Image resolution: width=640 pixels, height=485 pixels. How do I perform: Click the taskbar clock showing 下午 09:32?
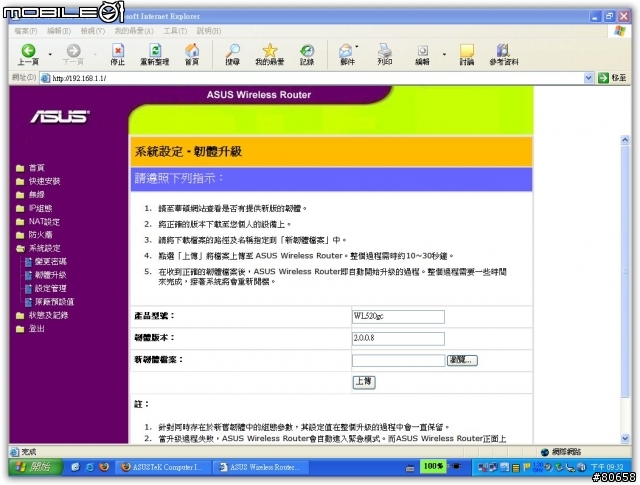(607, 467)
